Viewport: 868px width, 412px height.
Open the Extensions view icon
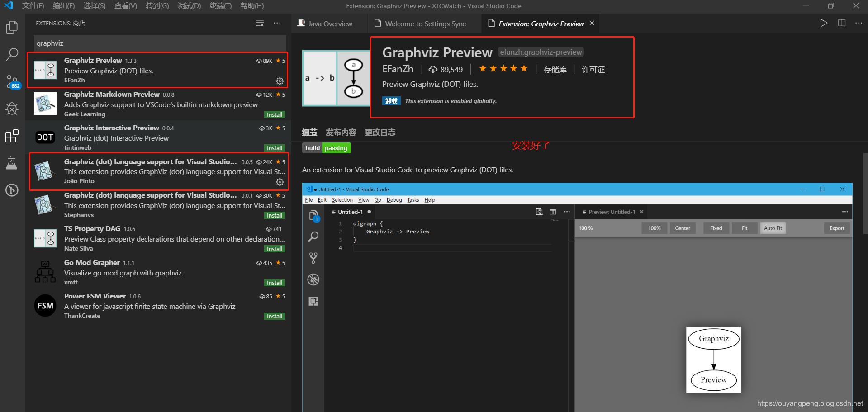[12, 136]
